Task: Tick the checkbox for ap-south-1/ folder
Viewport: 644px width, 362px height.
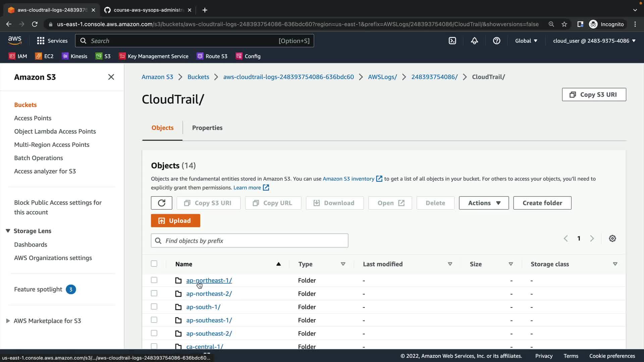Action: pyautogui.click(x=154, y=306)
